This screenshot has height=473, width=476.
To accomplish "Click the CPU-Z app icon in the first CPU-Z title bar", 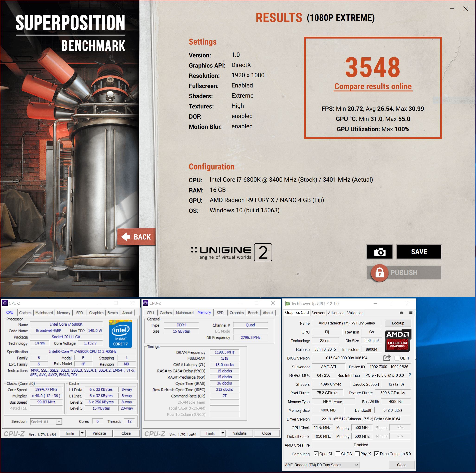I will click(5, 303).
